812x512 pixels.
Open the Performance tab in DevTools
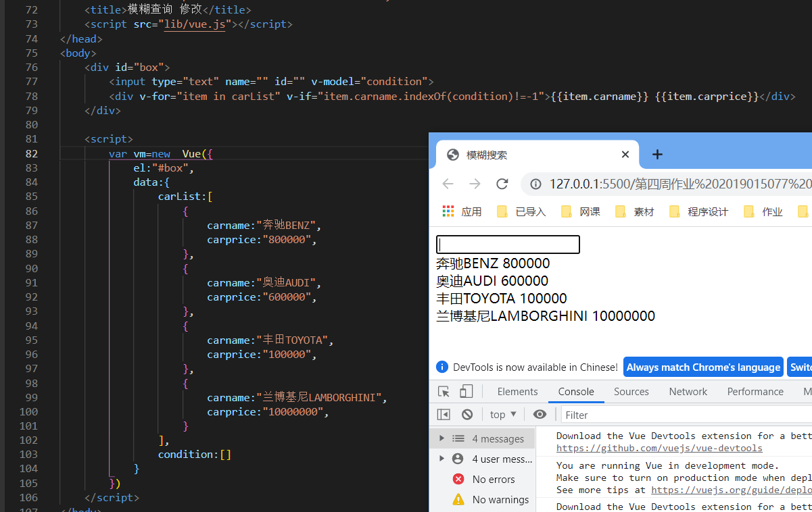pyautogui.click(x=755, y=392)
